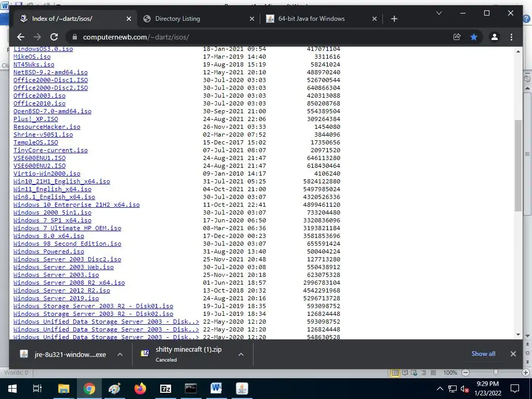Viewport: 532px width, 399px height.
Task: Expand options for jre-8u321 download
Action: (x=120, y=354)
